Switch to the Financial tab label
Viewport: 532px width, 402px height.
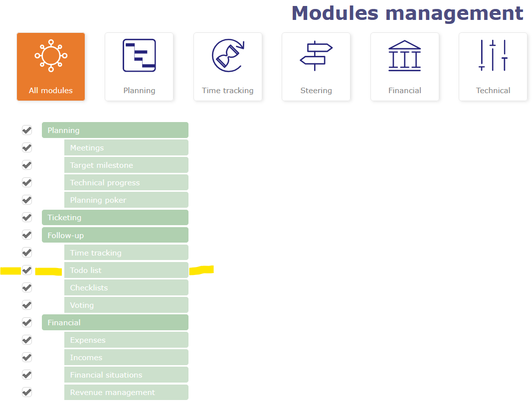pos(405,91)
